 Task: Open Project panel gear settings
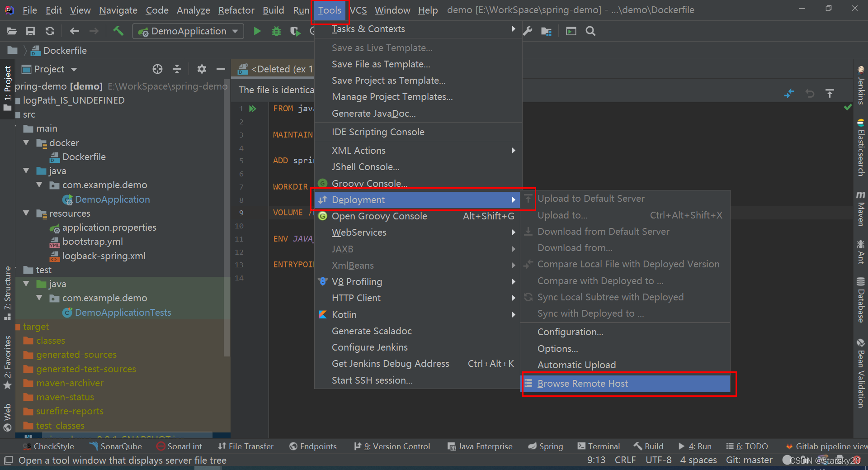202,69
